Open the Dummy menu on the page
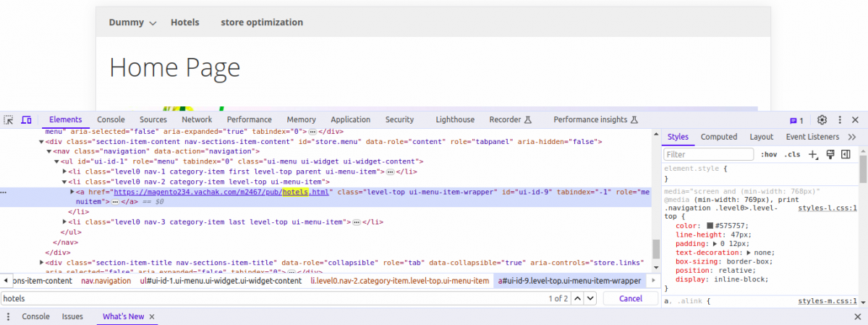This screenshot has height=325, width=868. pos(132,22)
